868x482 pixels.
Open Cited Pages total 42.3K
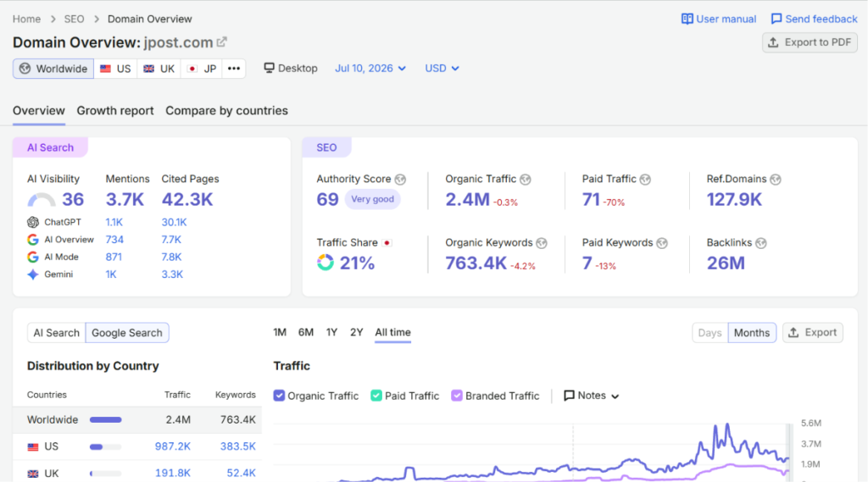(187, 199)
